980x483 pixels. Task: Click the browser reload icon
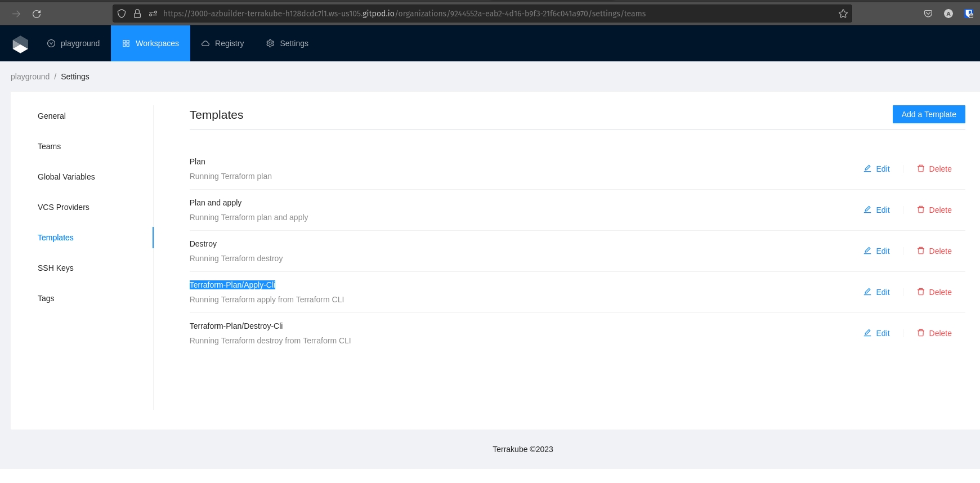tap(37, 14)
